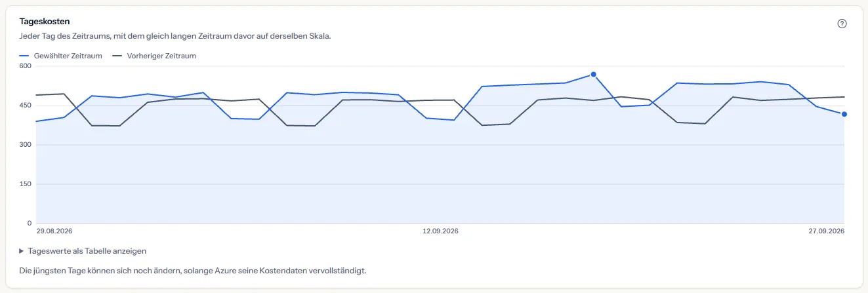
Task: Click the blue Gewählter Zeitraum legend line marker
Action: click(x=24, y=56)
